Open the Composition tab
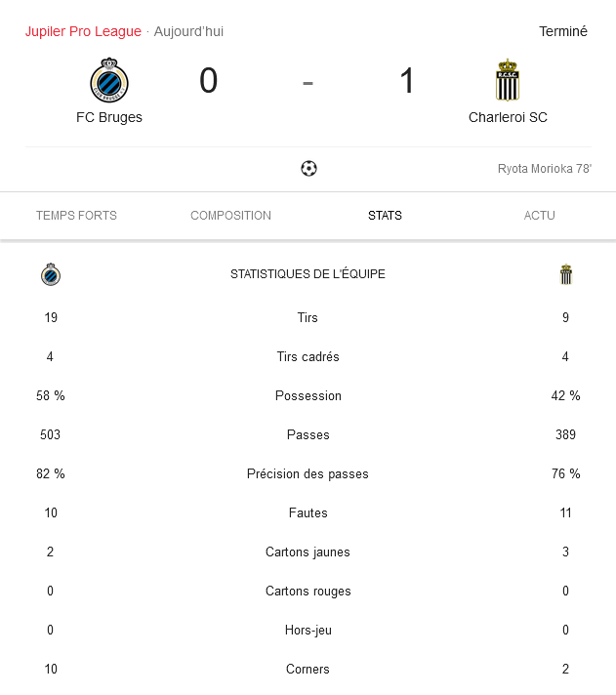The image size is (616, 695). click(x=231, y=216)
